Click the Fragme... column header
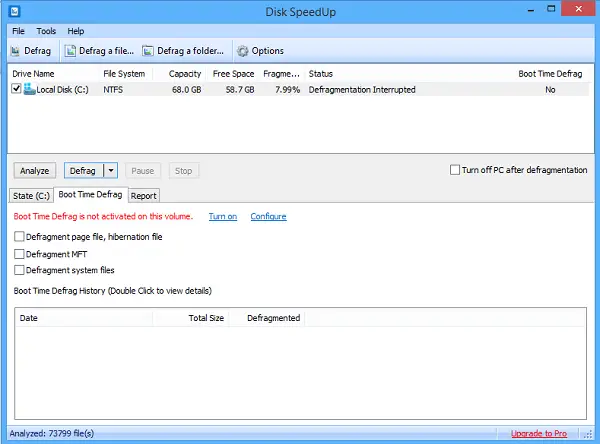Image resolution: width=600 pixels, height=444 pixels. click(281, 74)
